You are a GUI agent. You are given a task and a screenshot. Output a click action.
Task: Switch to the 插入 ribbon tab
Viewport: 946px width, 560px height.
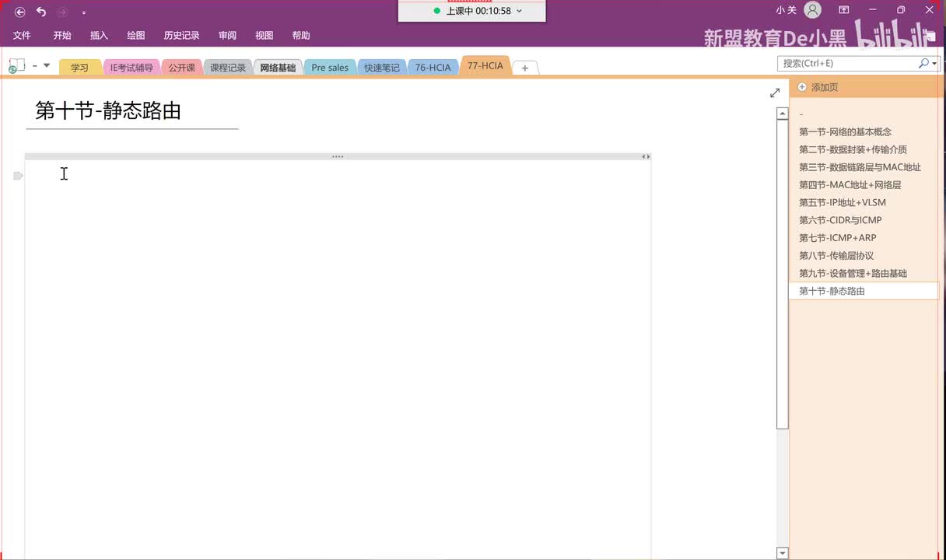[99, 36]
